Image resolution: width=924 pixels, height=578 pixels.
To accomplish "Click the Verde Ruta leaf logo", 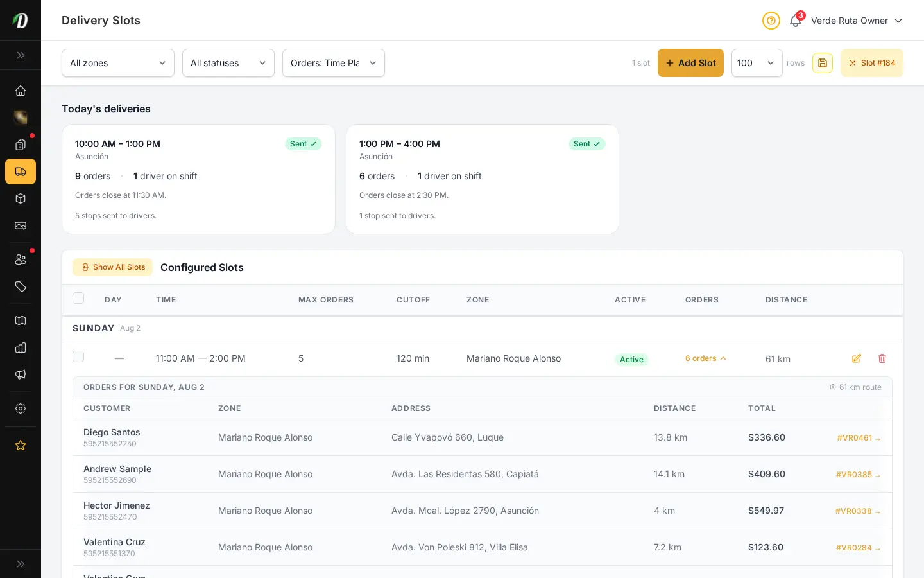I will tap(21, 21).
